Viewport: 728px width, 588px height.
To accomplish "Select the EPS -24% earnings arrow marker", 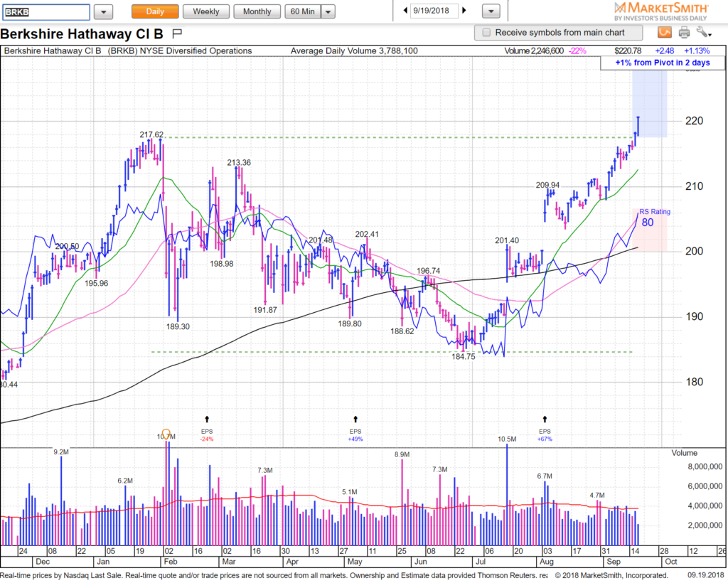I will 207,419.
